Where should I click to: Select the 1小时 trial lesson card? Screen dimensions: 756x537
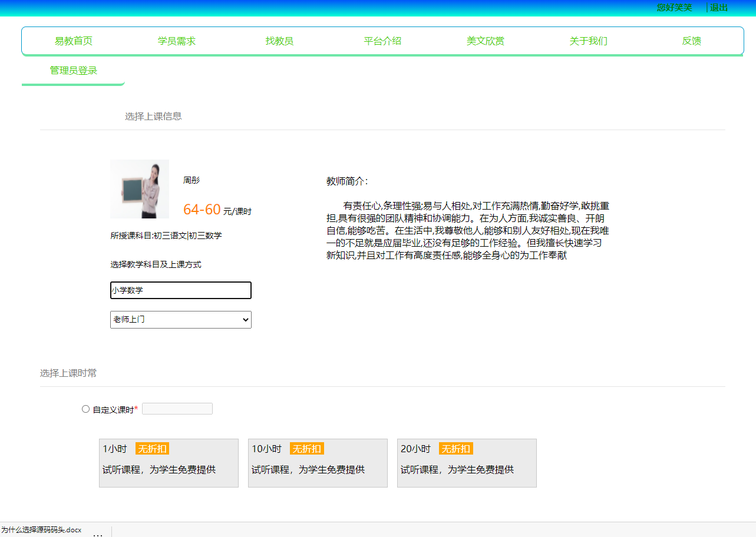(x=169, y=463)
